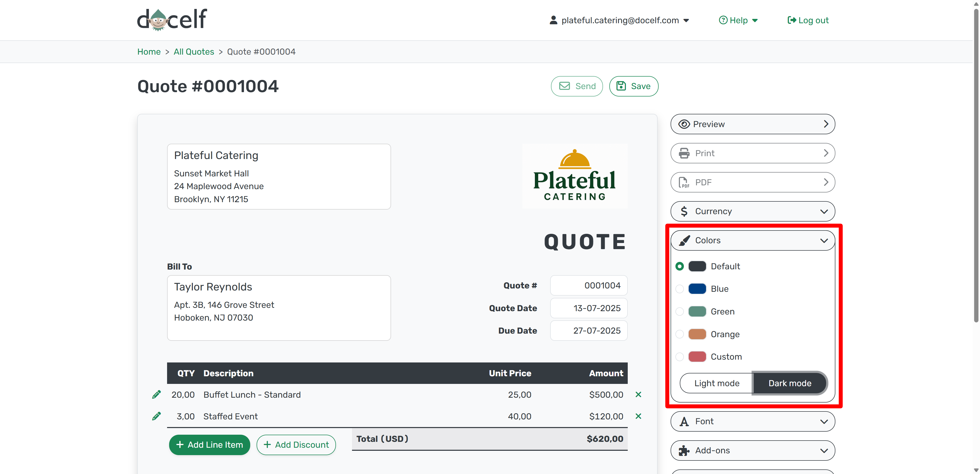This screenshot has width=980, height=474.
Task: Select the Custom color radio button
Action: pyautogui.click(x=680, y=357)
